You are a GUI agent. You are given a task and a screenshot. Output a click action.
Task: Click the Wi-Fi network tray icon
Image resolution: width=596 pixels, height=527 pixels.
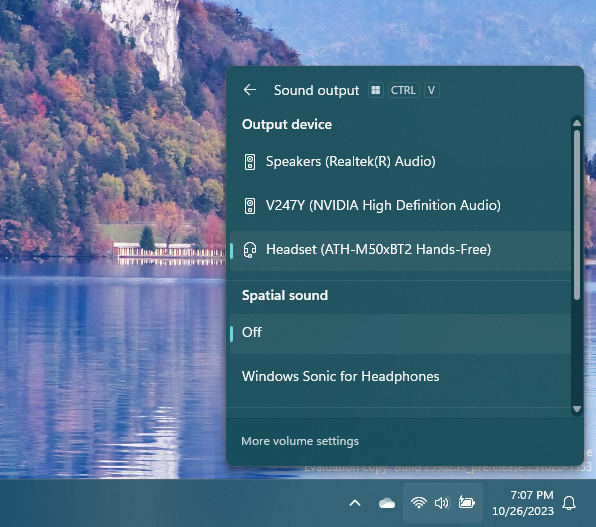point(418,503)
